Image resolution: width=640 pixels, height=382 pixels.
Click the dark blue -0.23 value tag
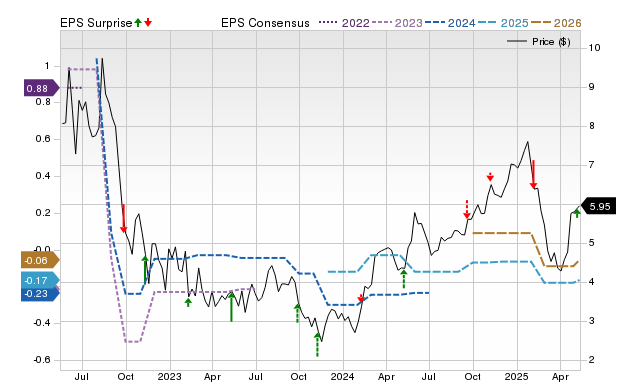(40, 294)
